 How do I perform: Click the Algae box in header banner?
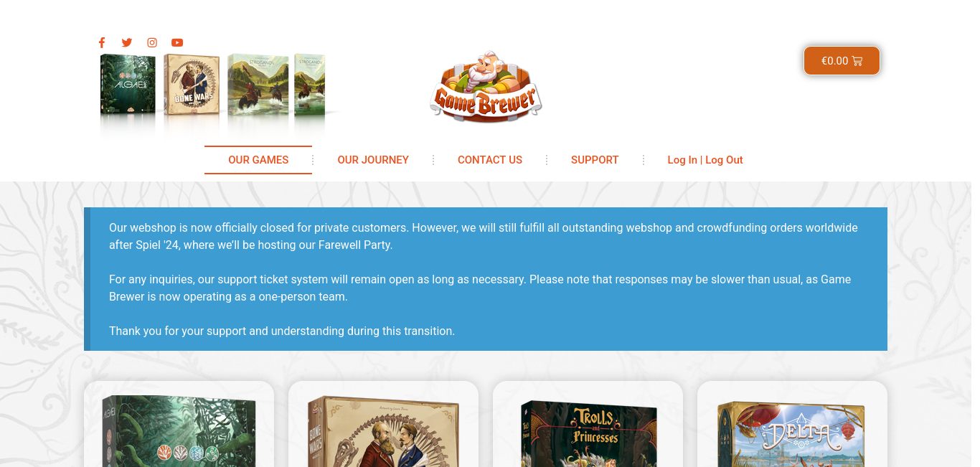[x=128, y=85]
